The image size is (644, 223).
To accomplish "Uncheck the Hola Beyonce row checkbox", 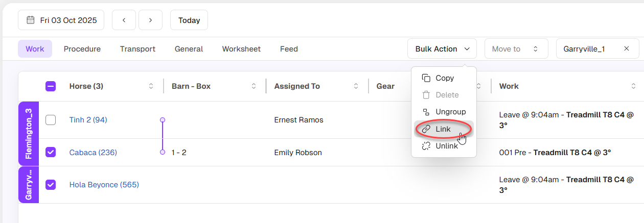I will point(51,185).
